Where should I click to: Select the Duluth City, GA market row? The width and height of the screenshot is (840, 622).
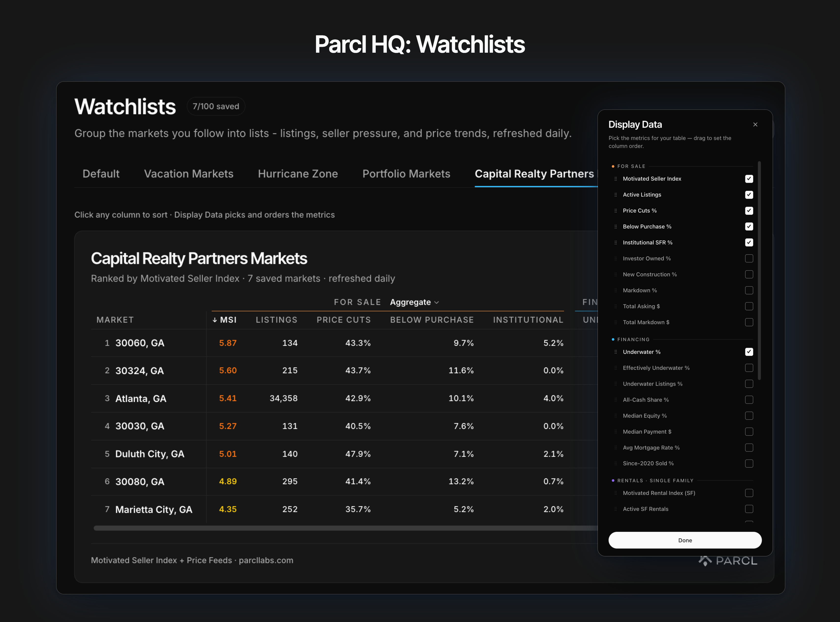pyautogui.click(x=344, y=454)
